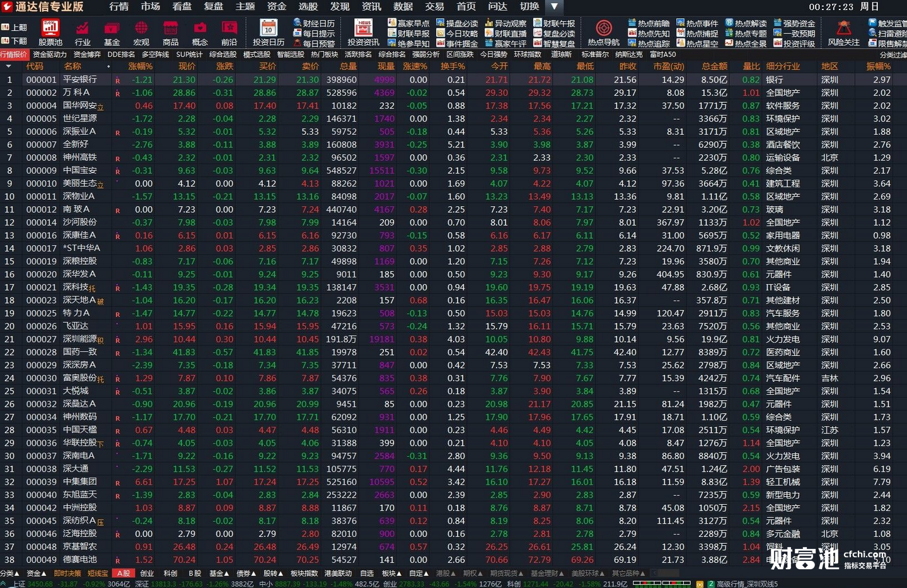Open 财联早报 toolbar item
The image size is (907, 588).
(x=408, y=33)
